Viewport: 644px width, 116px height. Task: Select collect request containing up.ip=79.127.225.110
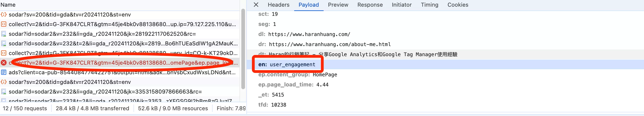pyautogui.click(x=120, y=24)
